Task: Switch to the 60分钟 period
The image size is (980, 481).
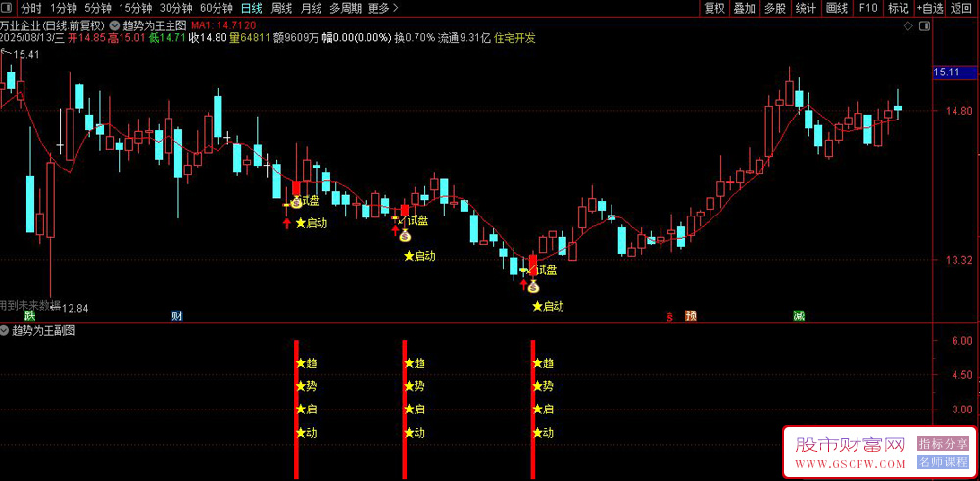Action: (x=217, y=8)
